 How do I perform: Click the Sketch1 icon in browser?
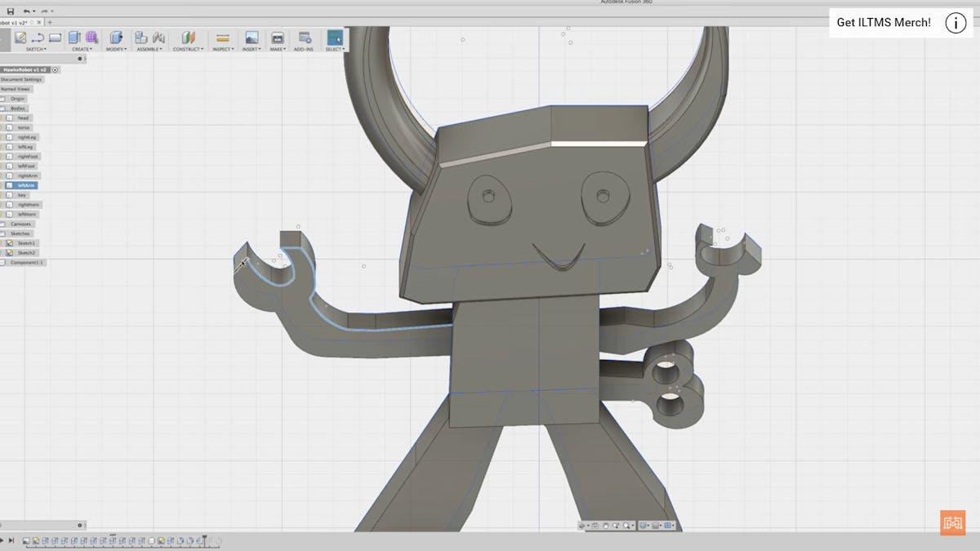tap(11, 243)
